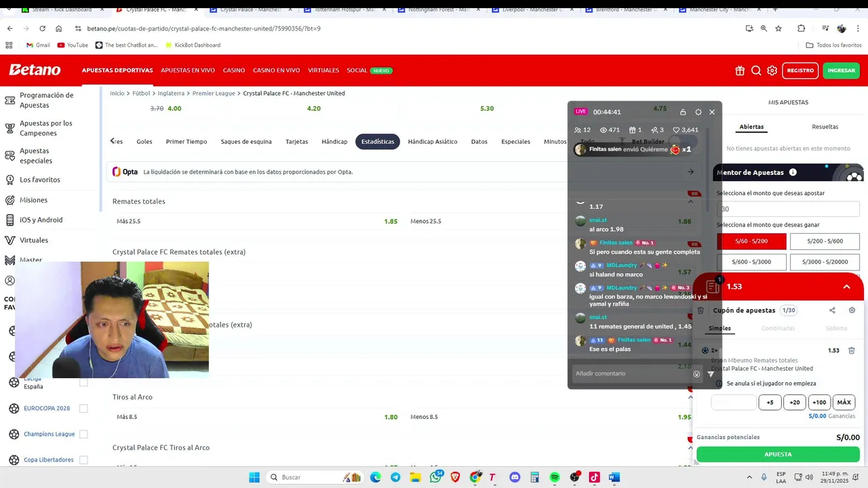This screenshot has width=868, height=488.
Task: Select the S/60 - S/200 winnings range
Action: [751, 241]
